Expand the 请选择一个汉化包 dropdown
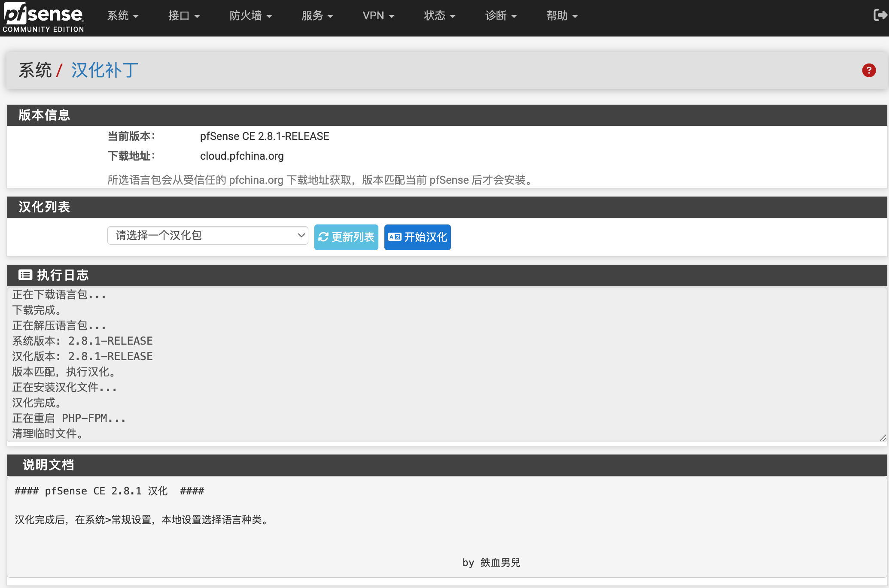This screenshot has height=588, width=889. [208, 235]
